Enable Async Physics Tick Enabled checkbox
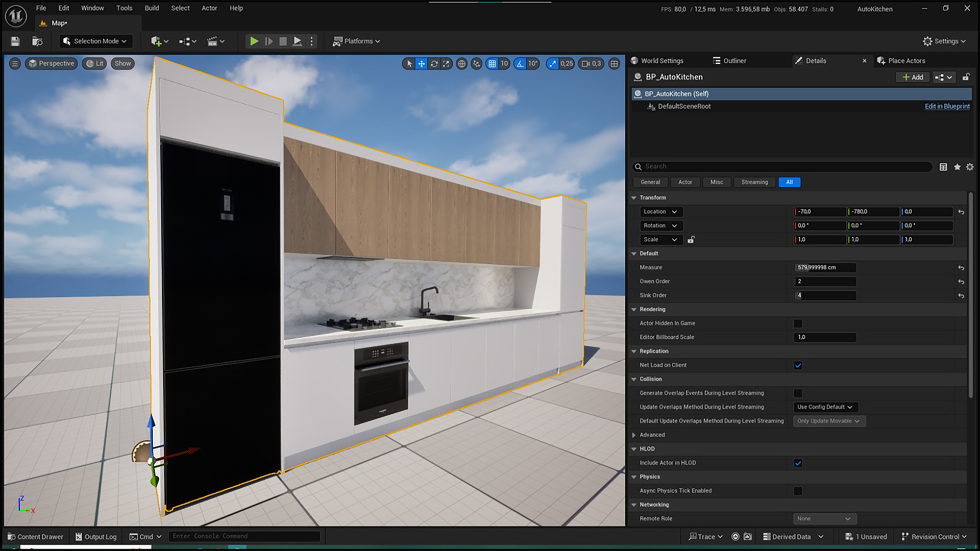980x551 pixels. pyautogui.click(x=798, y=491)
